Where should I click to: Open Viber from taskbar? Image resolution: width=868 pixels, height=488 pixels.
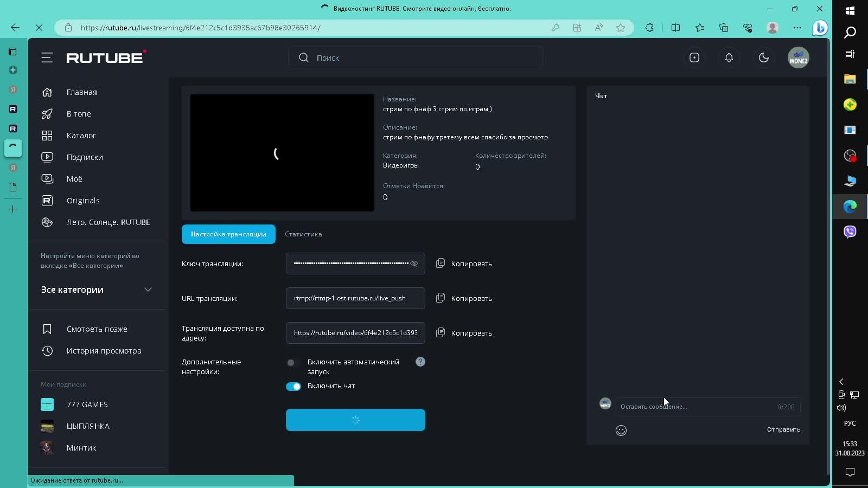(x=850, y=232)
